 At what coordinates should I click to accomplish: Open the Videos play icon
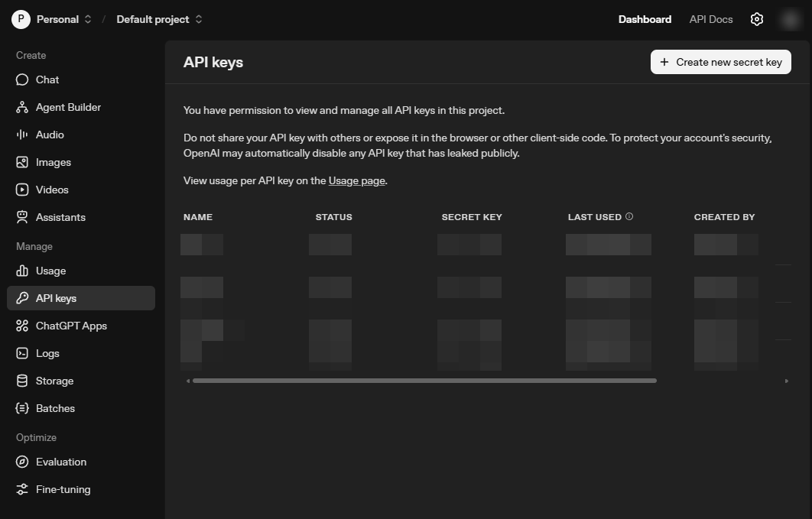pyautogui.click(x=22, y=190)
